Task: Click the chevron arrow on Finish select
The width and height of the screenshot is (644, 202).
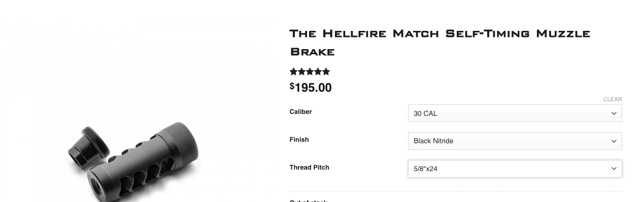Action: pos(614,141)
